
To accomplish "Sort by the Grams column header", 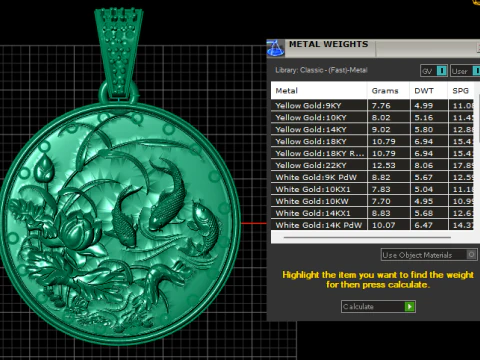I will [388, 91].
